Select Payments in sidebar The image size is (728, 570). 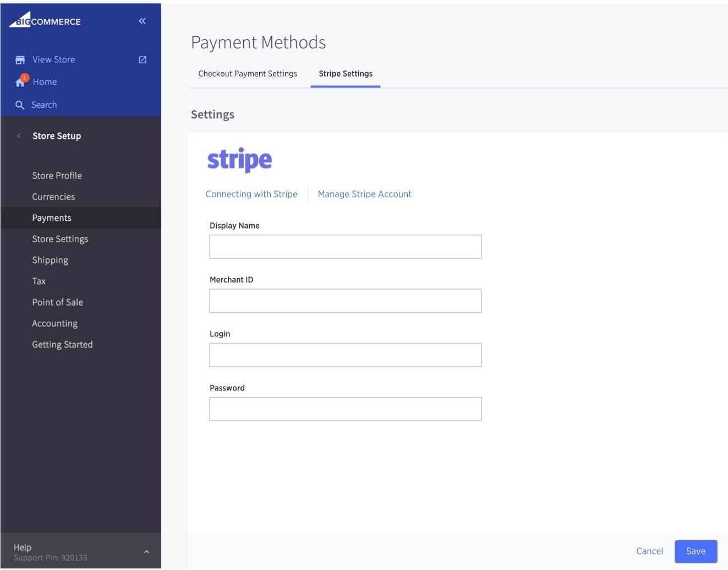[x=52, y=218]
